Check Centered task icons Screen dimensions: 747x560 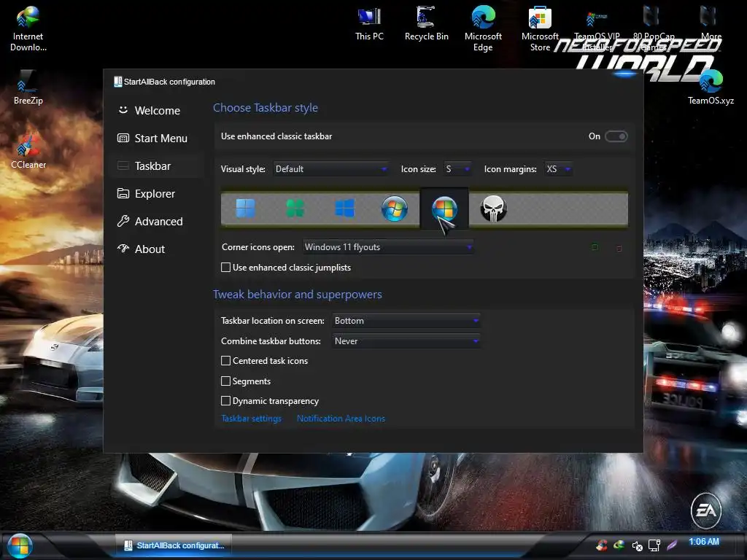pos(226,361)
